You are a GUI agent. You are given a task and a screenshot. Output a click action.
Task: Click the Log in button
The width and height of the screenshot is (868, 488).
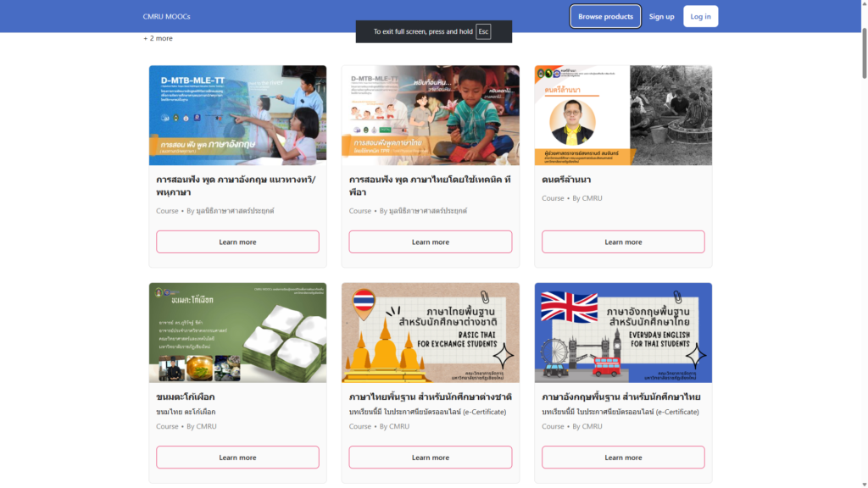pyautogui.click(x=700, y=17)
